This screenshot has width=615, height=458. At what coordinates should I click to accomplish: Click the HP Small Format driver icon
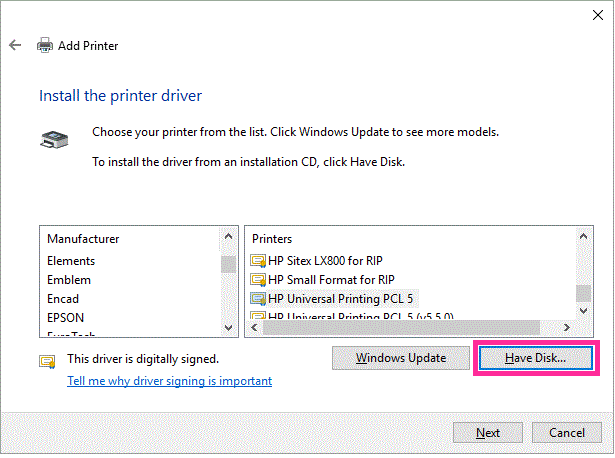[x=258, y=279]
